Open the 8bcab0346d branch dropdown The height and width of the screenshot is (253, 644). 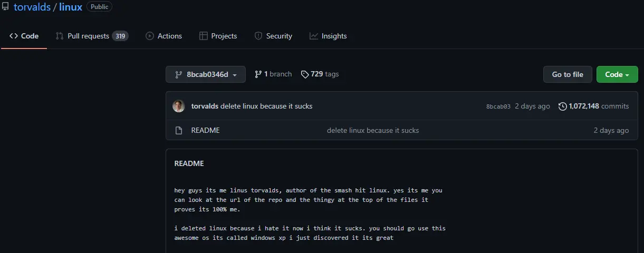pyautogui.click(x=206, y=74)
